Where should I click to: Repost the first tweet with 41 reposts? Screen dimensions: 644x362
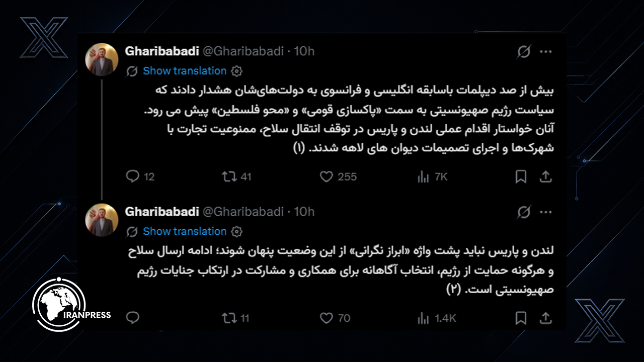tap(229, 176)
